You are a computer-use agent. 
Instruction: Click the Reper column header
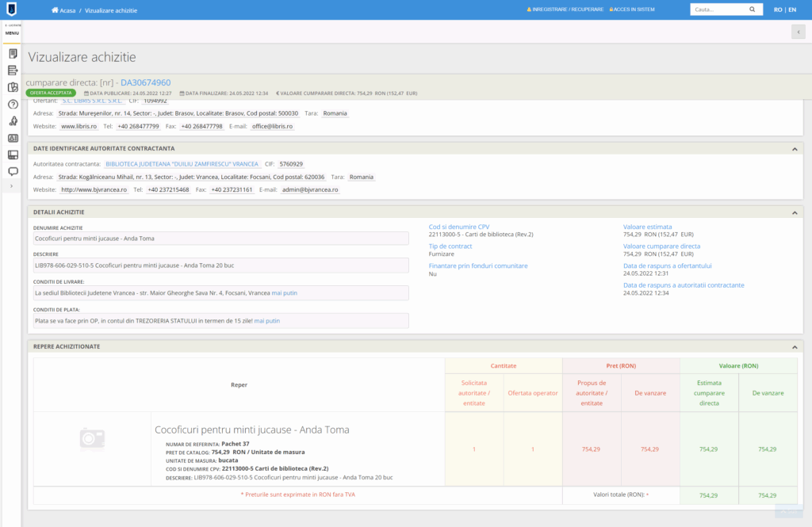point(239,385)
